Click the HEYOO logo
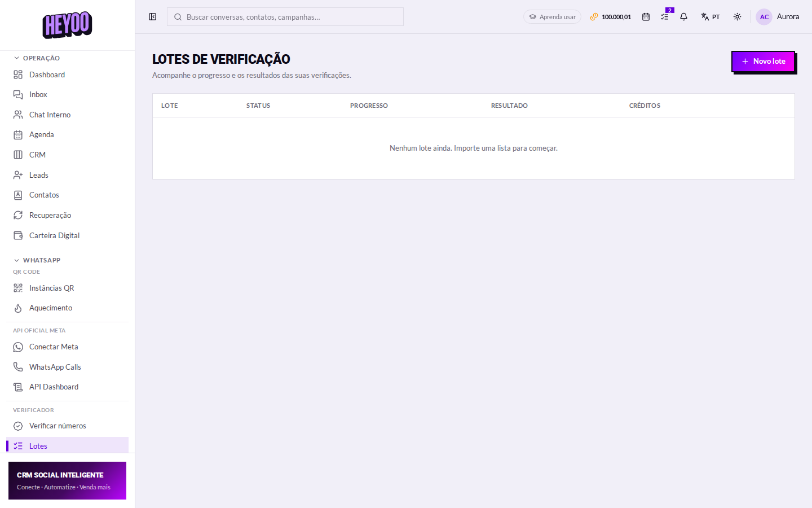812x508 pixels. (67, 25)
